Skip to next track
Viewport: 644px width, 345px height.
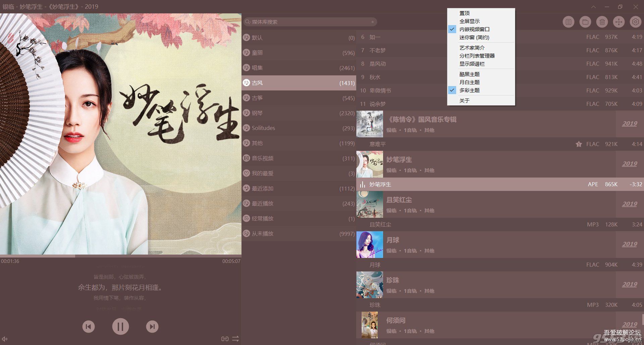pyautogui.click(x=152, y=327)
